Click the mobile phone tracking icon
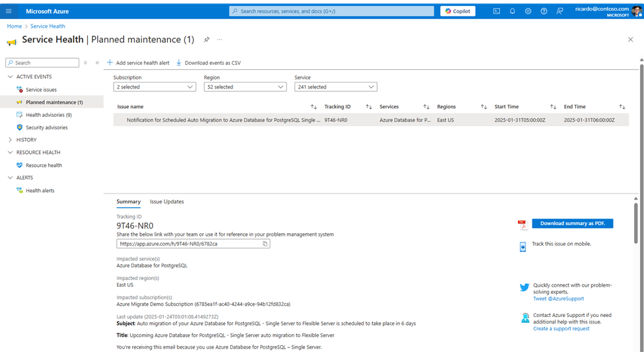This screenshot has height=352, width=644. click(522, 247)
